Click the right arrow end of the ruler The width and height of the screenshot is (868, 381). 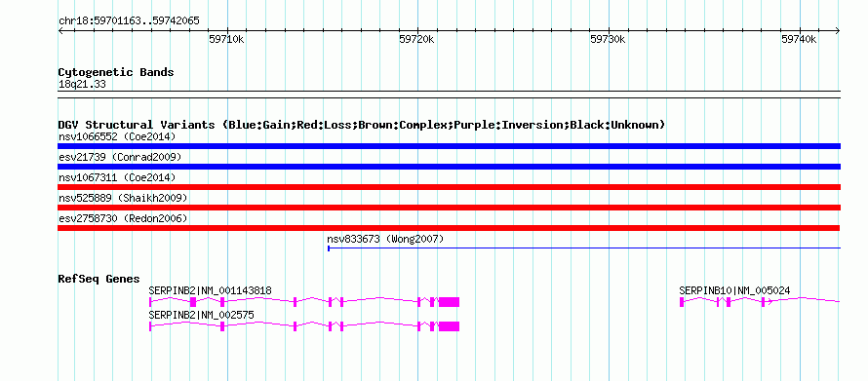pyautogui.click(x=838, y=31)
